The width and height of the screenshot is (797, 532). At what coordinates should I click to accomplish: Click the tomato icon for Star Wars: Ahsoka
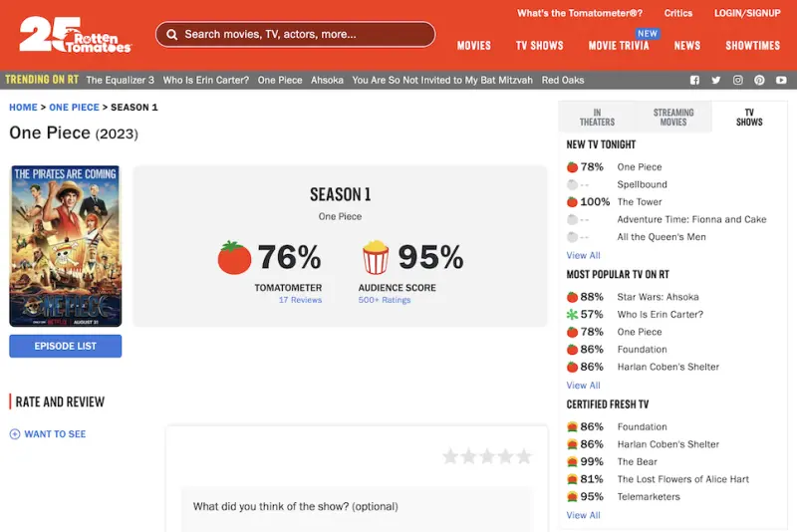(x=572, y=297)
